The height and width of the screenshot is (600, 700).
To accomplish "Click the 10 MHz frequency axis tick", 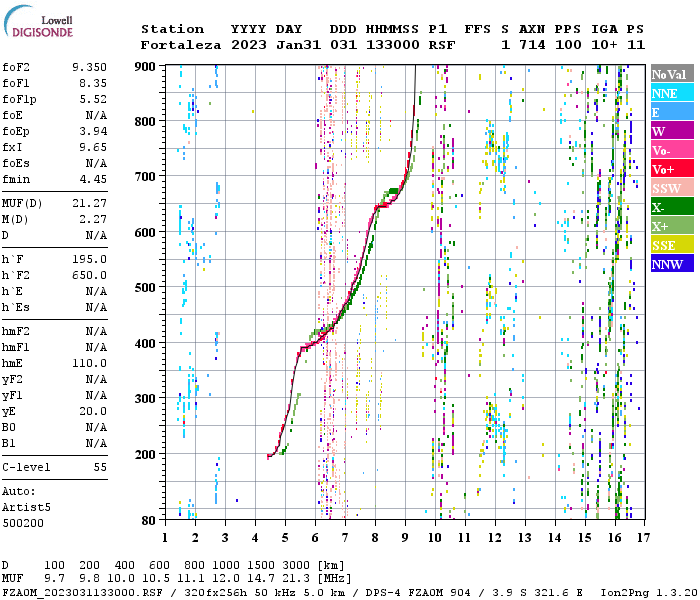I will [435, 537].
